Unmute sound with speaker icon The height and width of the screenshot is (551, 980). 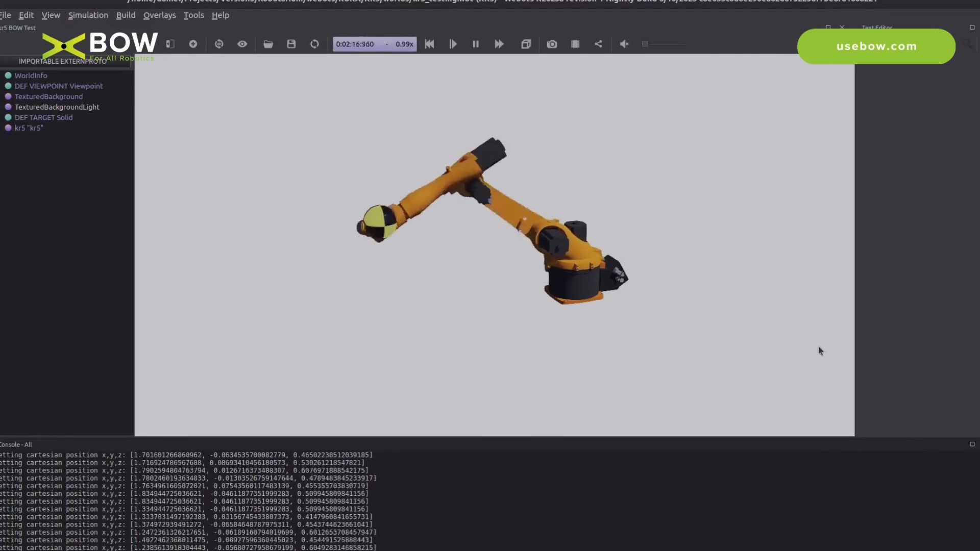[624, 44]
